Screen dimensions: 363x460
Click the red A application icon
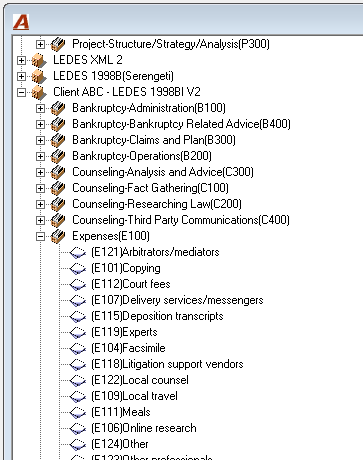pyautogui.click(x=21, y=22)
